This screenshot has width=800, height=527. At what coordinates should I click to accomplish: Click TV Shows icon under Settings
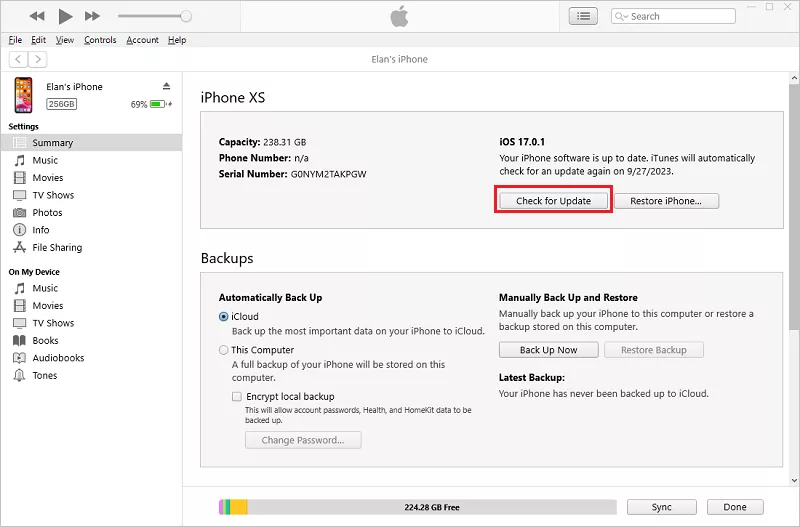coord(19,195)
